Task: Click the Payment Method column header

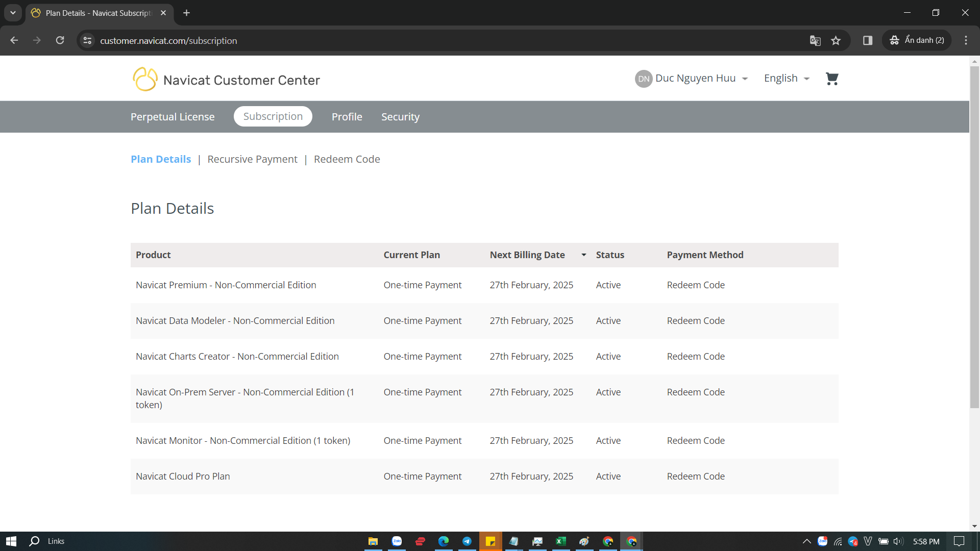Action: (x=705, y=255)
